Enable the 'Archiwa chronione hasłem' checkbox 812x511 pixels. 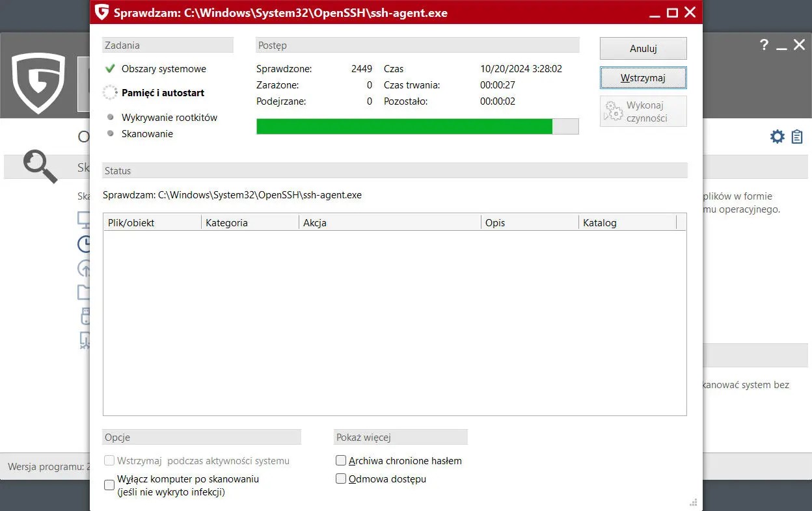pos(340,460)
